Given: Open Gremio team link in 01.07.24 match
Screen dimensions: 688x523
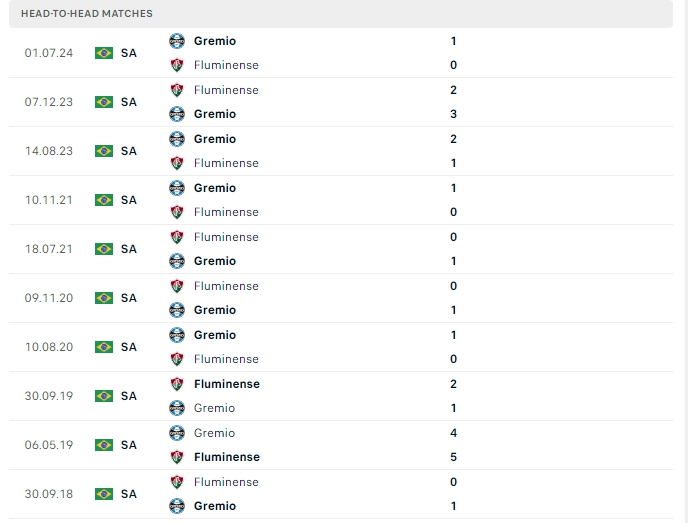Looking at the screenshot, I should pos(215,41).
